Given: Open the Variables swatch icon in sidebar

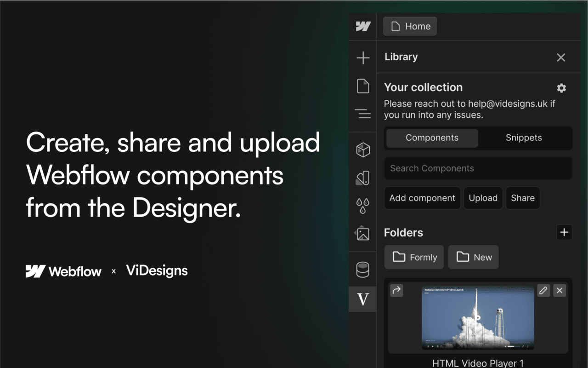Looking at the screenshot, I should coord(363,178).
